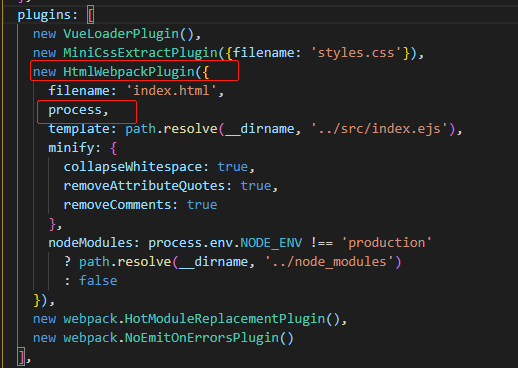Viewport: 518px width, 368px height.
Task: Click the 'styles.css' string literal
Action: coord(356,53)
